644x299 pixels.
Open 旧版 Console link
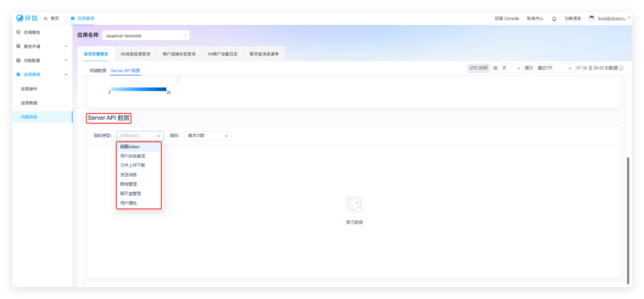[506, 18]
